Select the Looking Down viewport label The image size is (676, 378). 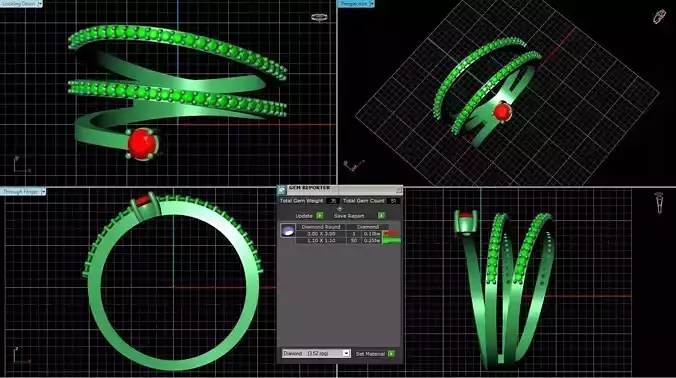pyautogui.click(x=19, y=3)
